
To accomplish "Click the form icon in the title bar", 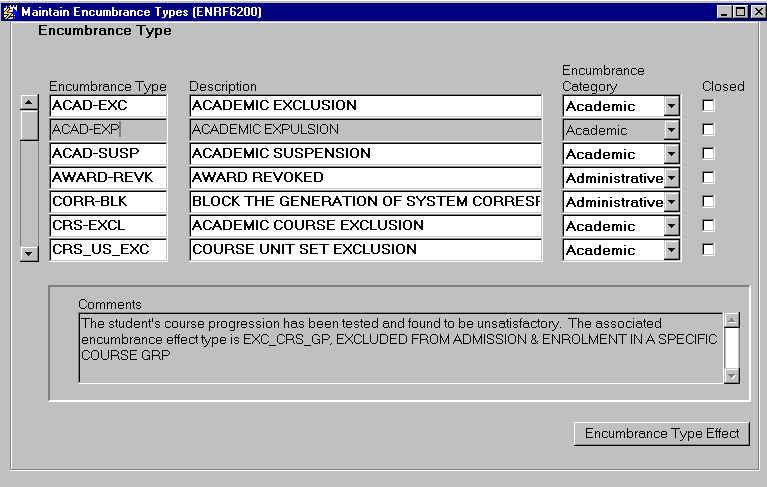I will pyautogui.click(x=11, y=11).
